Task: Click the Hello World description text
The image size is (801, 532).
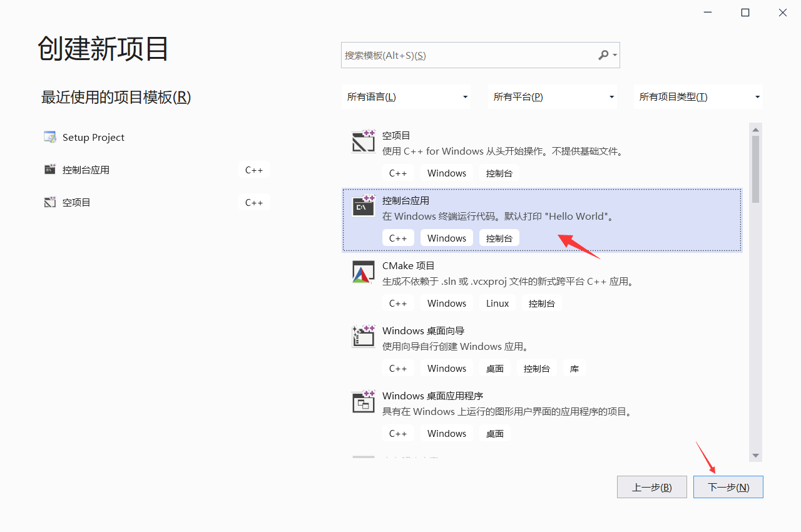Action: point(499,216)
